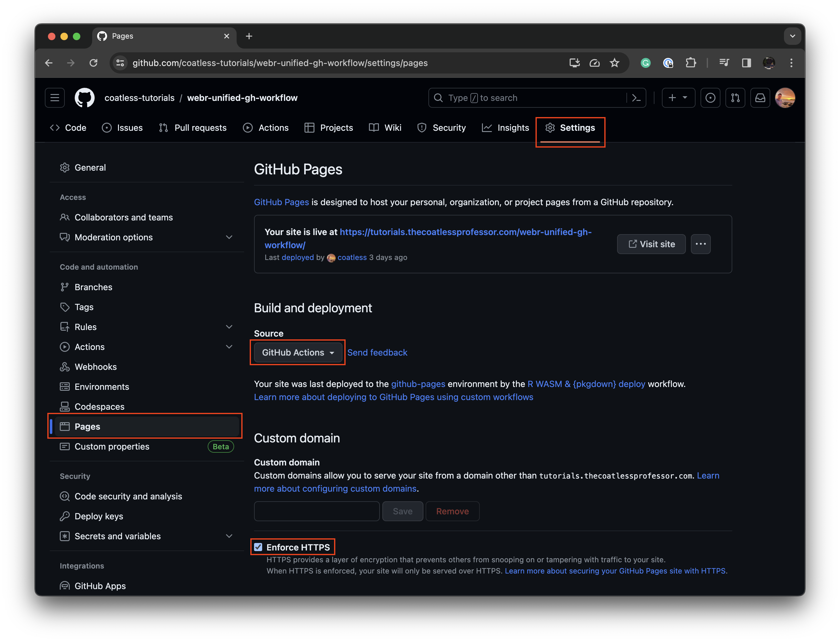Uncheck the Enforce HTTPS checkbox

point(258,547)
